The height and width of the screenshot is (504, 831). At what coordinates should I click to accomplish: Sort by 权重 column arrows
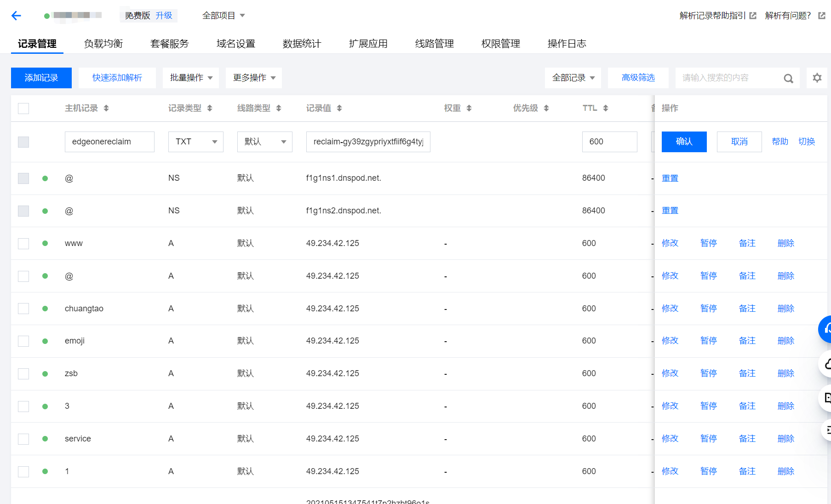tap(469, 108)
